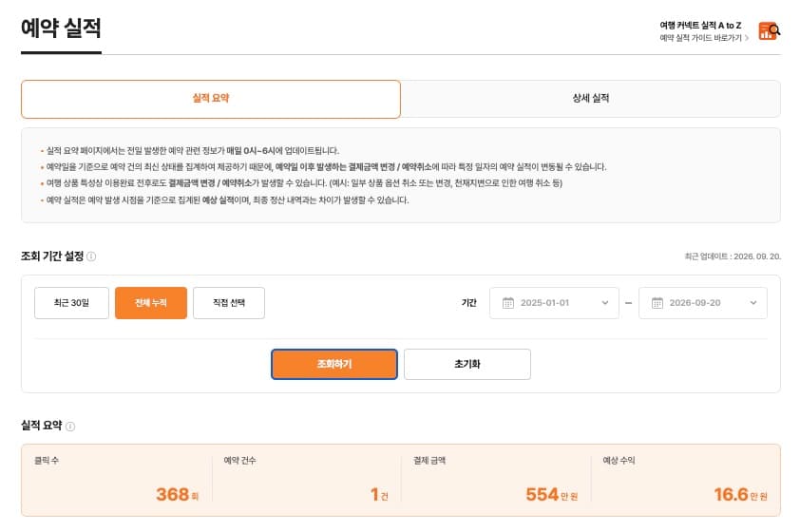800x532 pixels.
Task: Click the 예상 수익 value 16.6
Action: pos(731,494)
